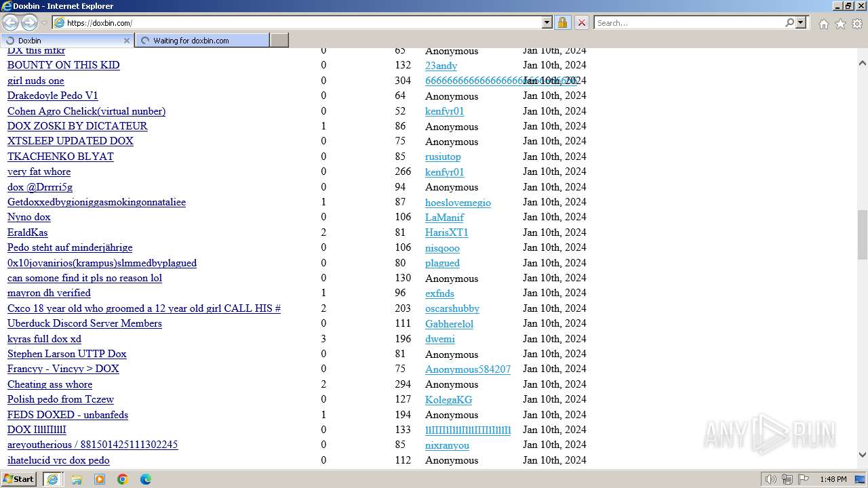Switch to Waiting for doxbin.com tab
This screenshot has height=488, width=868.
[202, 41]
